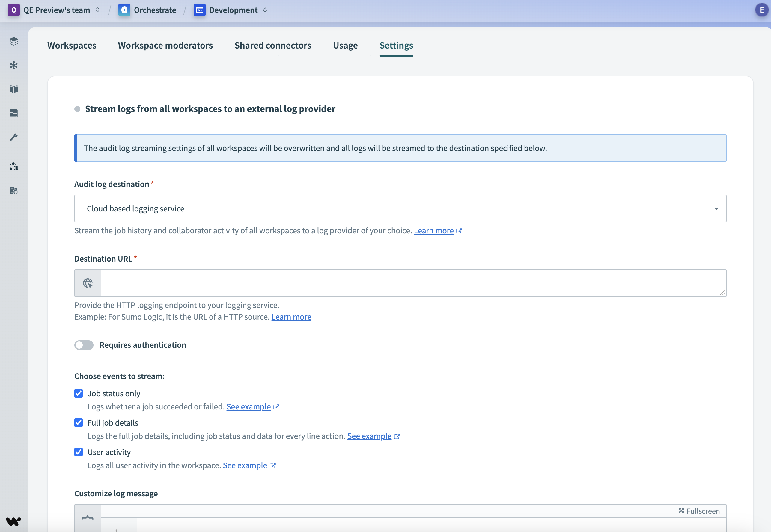Switch to the Shared connectors tab
This screenshot has width=771, height=532.
[272, 45]
